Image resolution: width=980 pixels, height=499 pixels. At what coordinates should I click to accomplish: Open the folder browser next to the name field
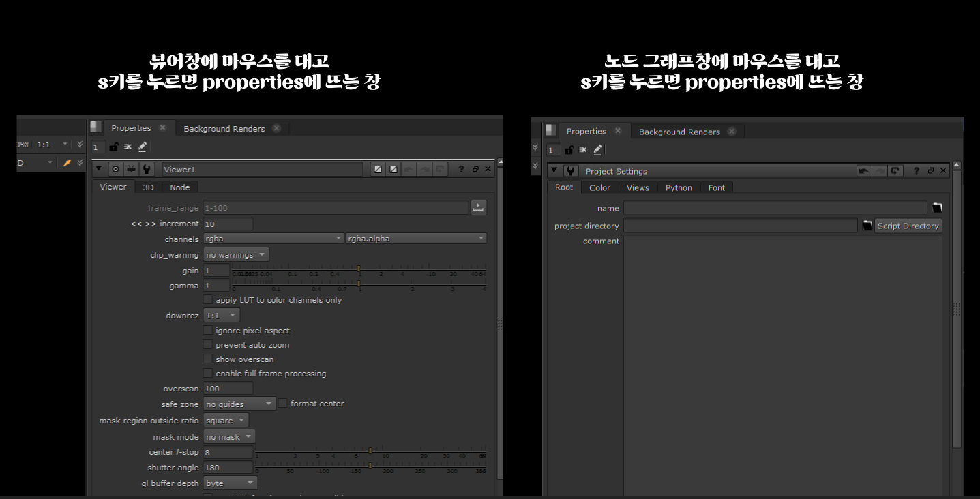pyautogui.click(x=936, y=208)
